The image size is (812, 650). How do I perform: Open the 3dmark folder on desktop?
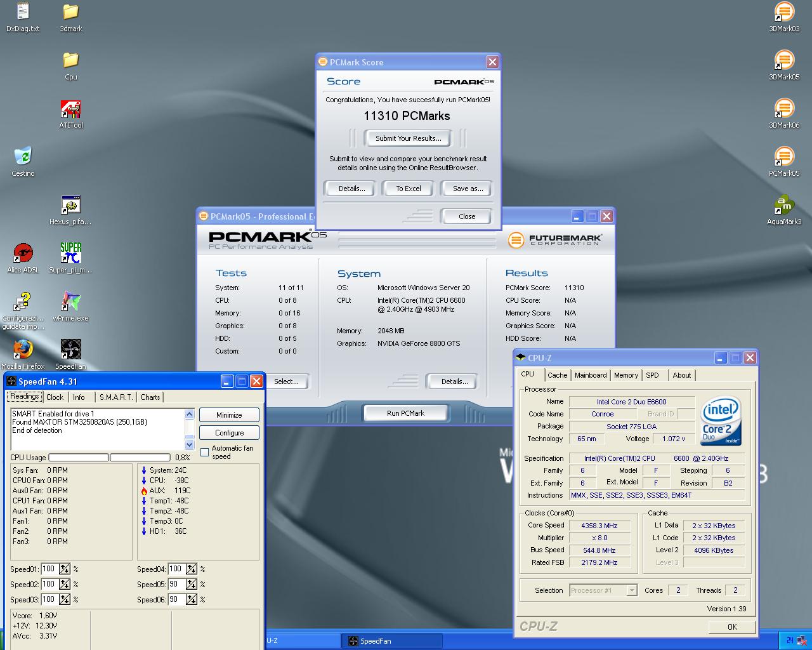[x=71, y=17]
